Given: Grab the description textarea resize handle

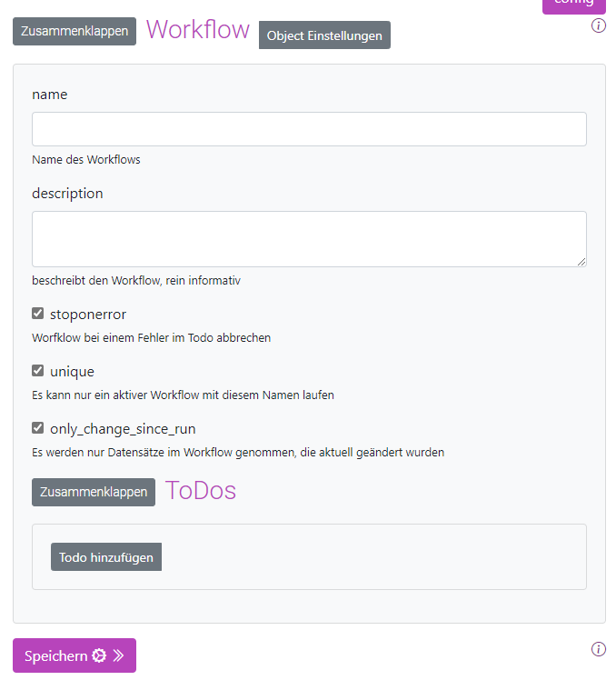Looking at the screenshot, I should tap(581, 262).
